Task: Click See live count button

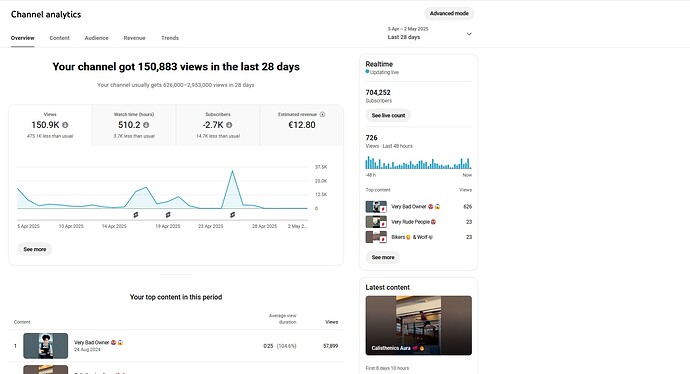Action: 388,115
